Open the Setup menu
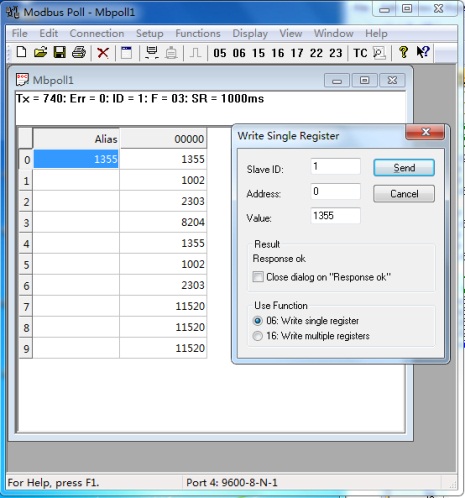 click(x=150, y=33)
